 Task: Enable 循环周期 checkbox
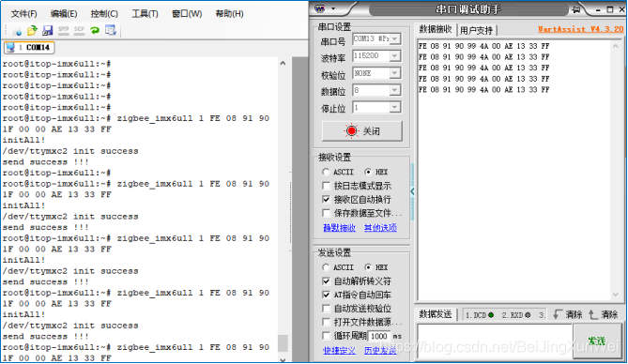(x=326, y=336)
